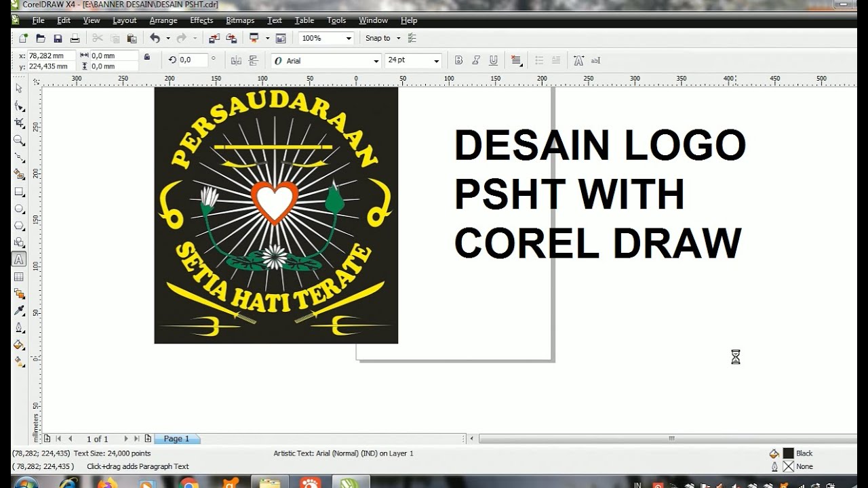Toggle Underline formatting
The height and width of the screenshot is (488, 868).
click(494, 60)
